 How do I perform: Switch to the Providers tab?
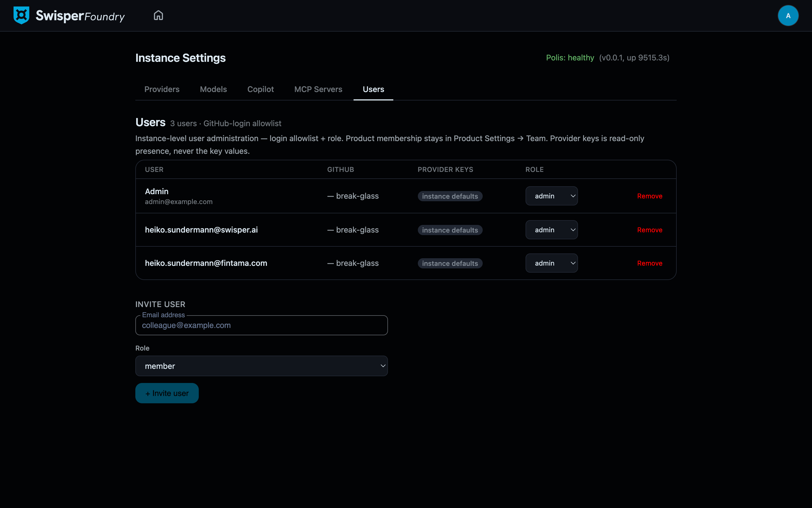point(162,89)
